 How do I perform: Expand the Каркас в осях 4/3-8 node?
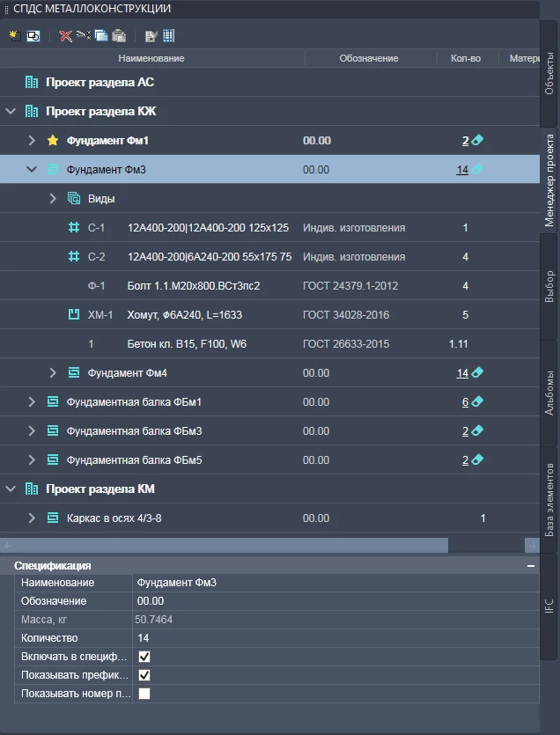pos(32,518)
